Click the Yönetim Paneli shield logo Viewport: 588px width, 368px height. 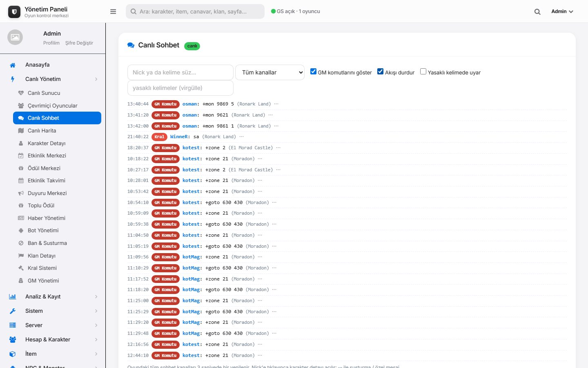point(14,12)
